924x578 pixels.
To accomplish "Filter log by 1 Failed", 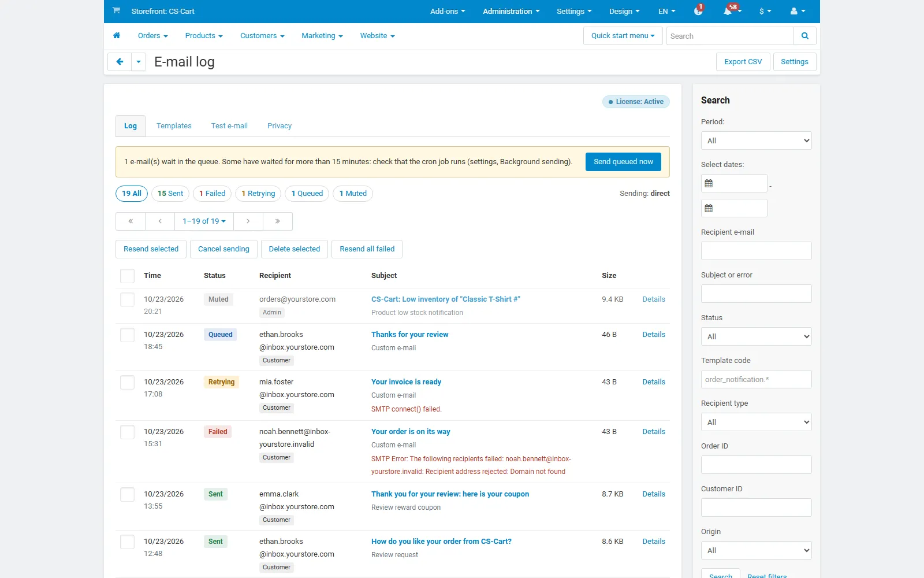I will [213, 194].
